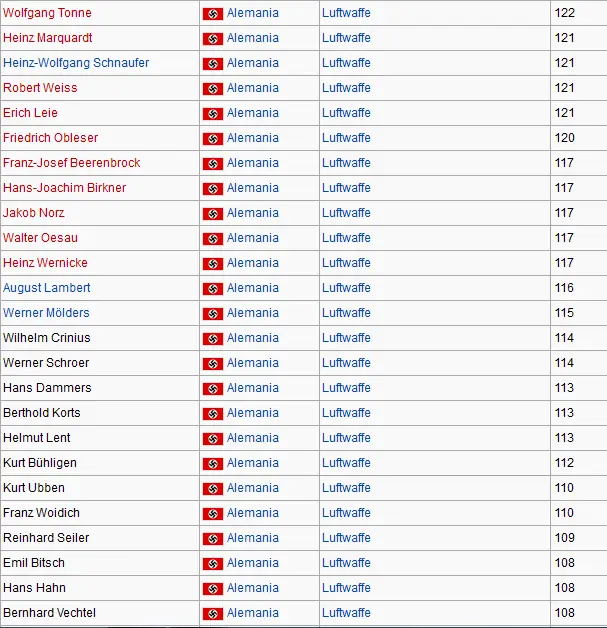The image size is (607, 628).
Task: Follow the Walter Oesau red link
Action: point(40,238)
